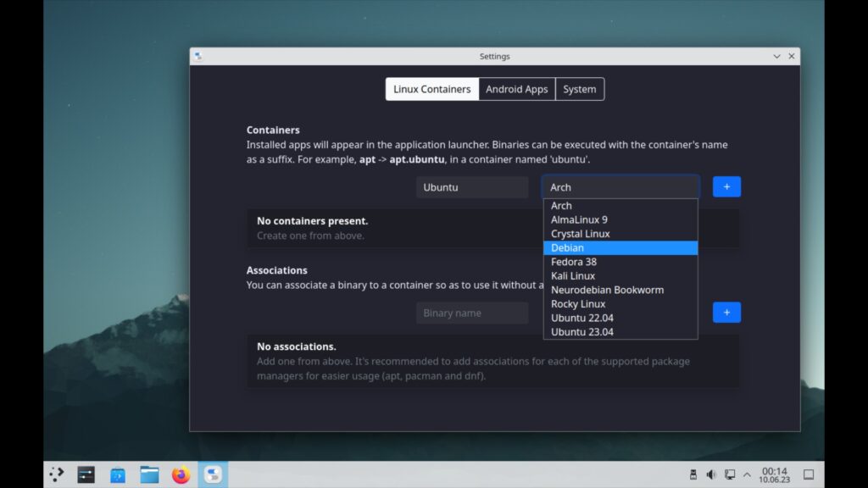Pick Neurodebian Bookworm from the list
This screenshot has width=868, height=488.
pos(620,290)
